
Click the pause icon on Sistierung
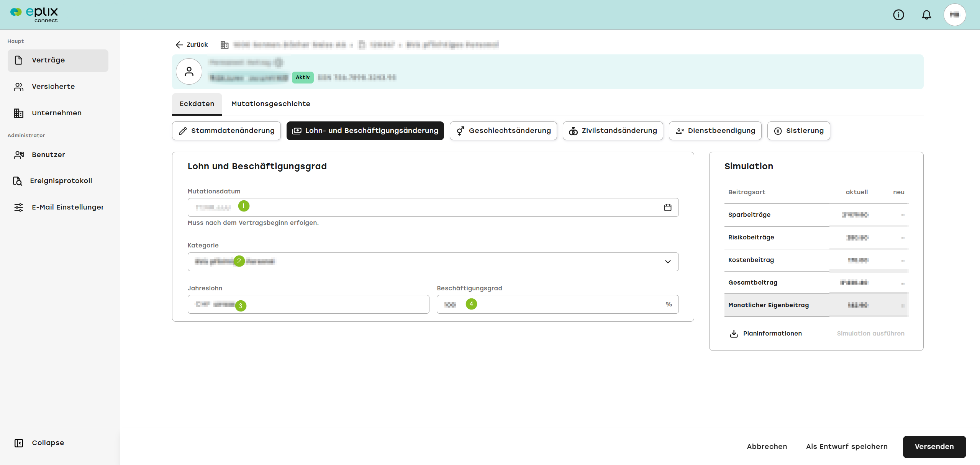coord(778,131)
